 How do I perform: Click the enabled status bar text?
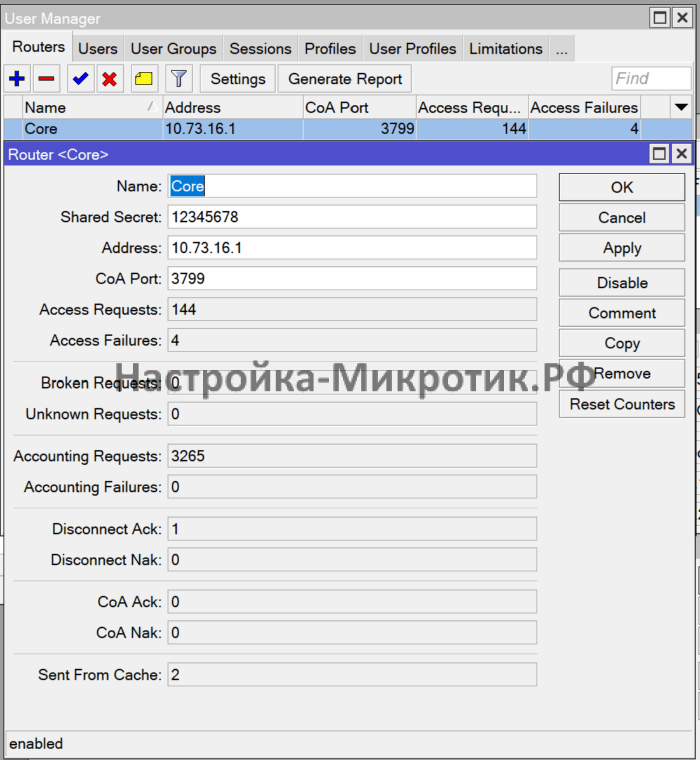(x=36, y=744)
